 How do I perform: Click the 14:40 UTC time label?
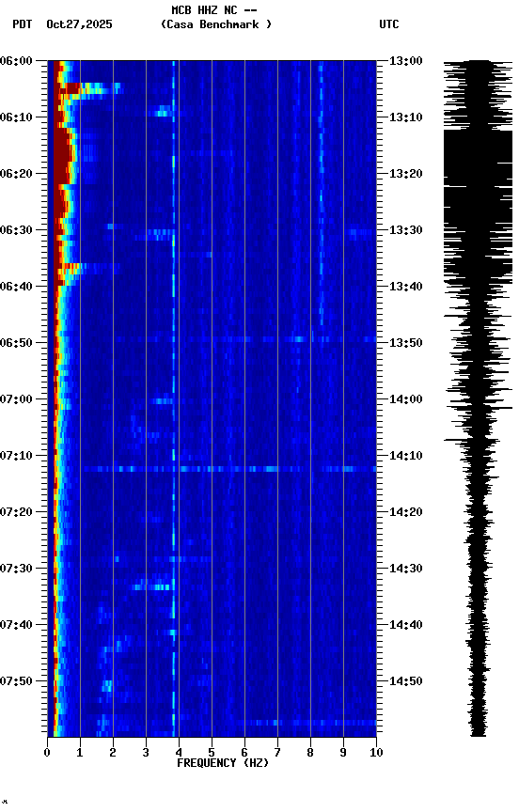click(x=406, y=626)
